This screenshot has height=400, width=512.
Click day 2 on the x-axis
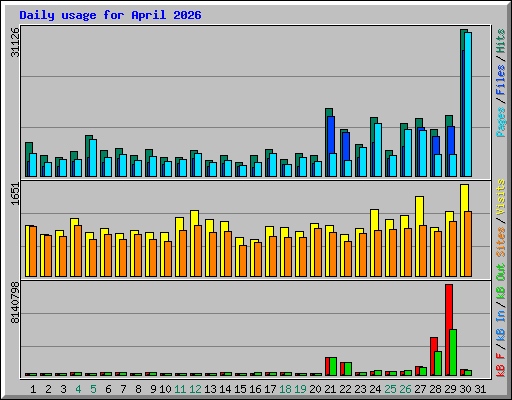pyautogui.click(x=48, y=389)
